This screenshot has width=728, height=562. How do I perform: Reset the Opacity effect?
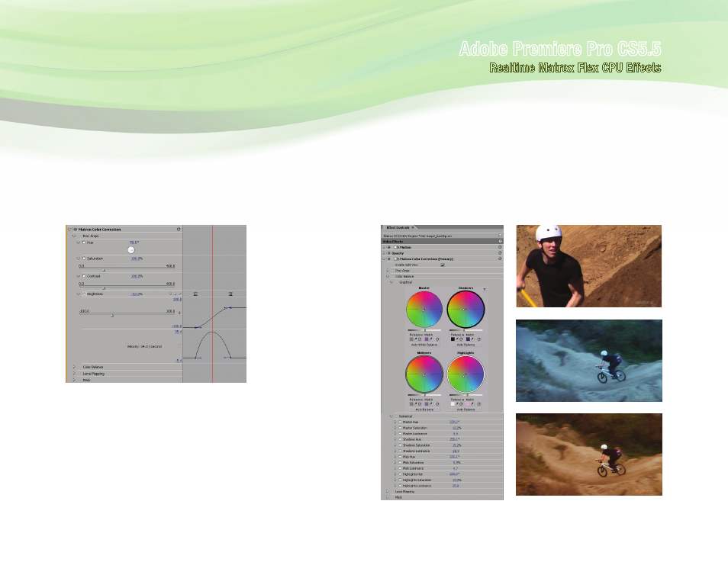500,253
